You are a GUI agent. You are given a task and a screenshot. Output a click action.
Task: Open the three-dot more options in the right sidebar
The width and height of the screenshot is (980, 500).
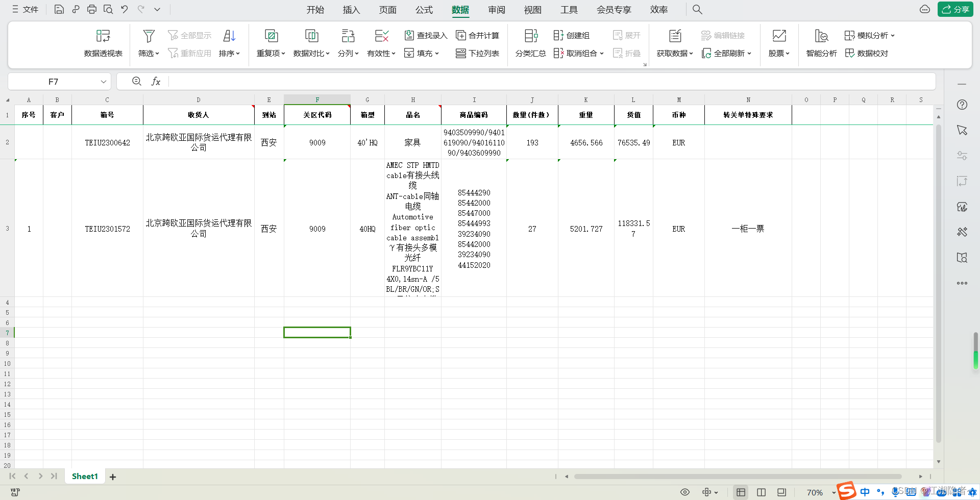[x=962, y=283]
